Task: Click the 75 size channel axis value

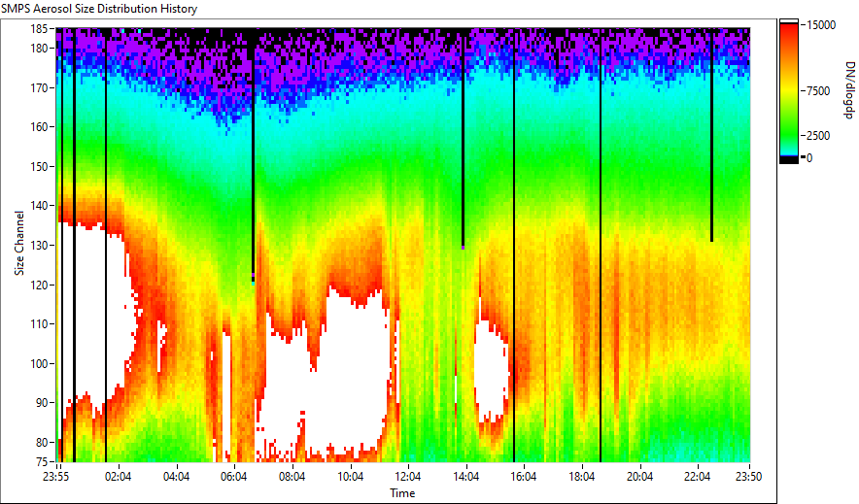Action: (x=41, y=462)
